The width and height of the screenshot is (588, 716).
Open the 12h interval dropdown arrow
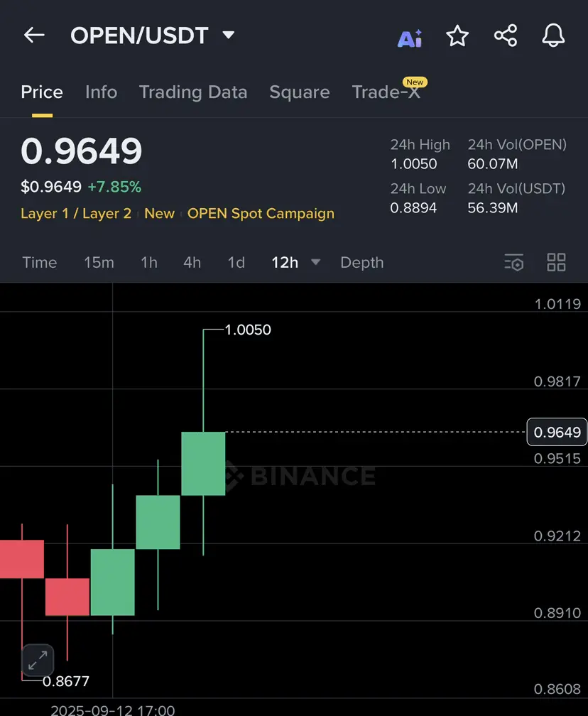315,262
